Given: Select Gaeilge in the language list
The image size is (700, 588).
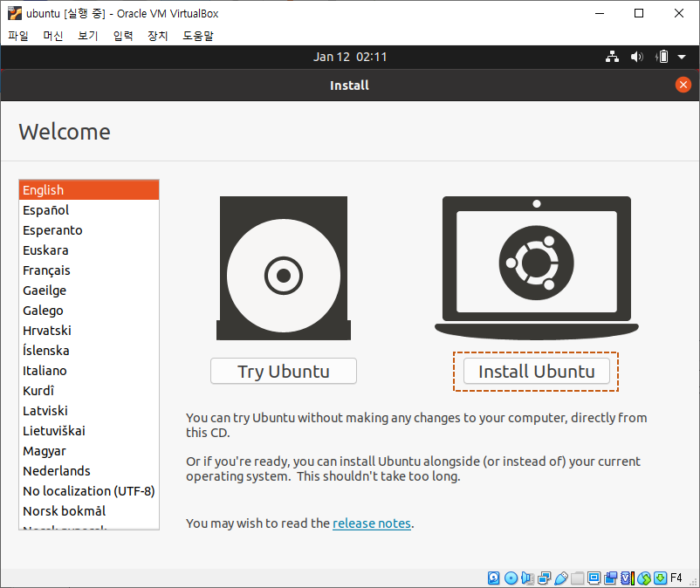Looking at the screenshot, I should click(89, 291).
